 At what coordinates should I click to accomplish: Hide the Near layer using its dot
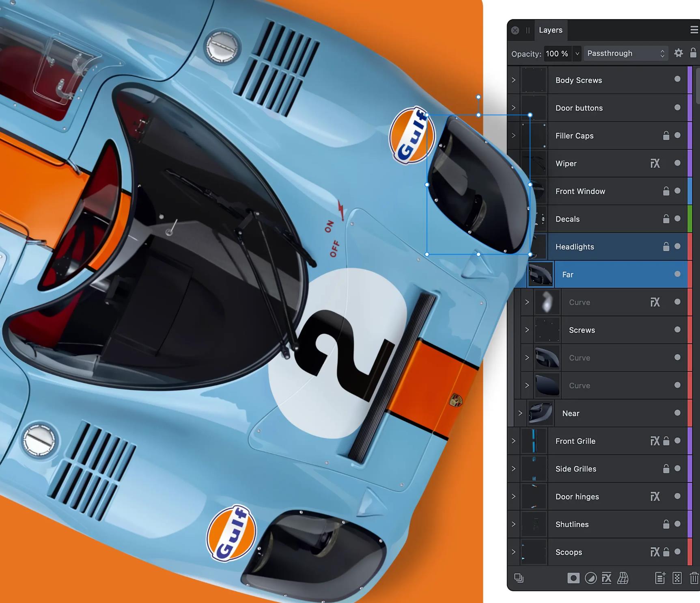[677, 413]
